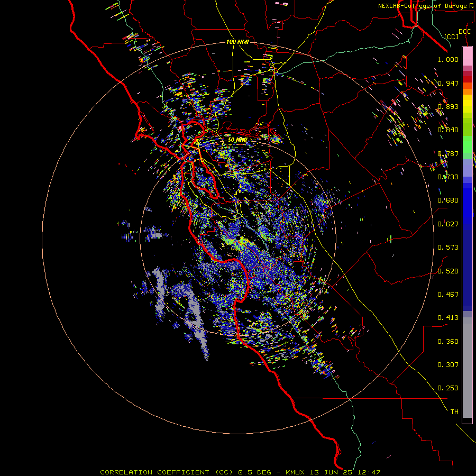The height and width of the screenshot is (476, 476).
Task: Click the 0.787 legend label
Action: [448, 153]
